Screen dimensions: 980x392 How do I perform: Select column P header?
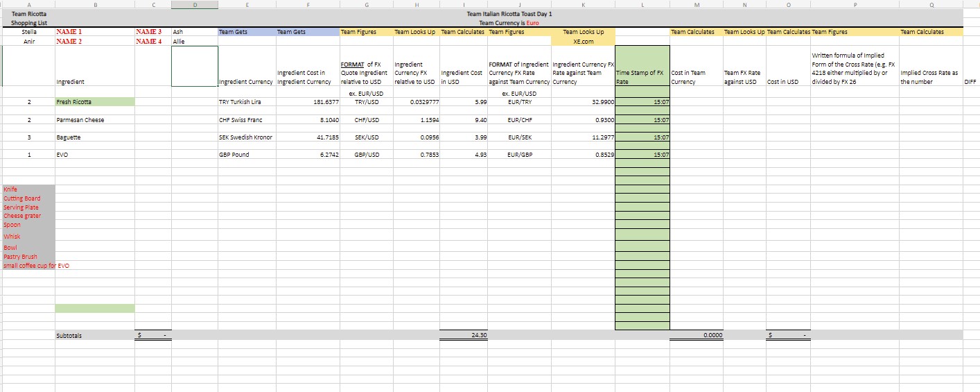tap(855, 4)
